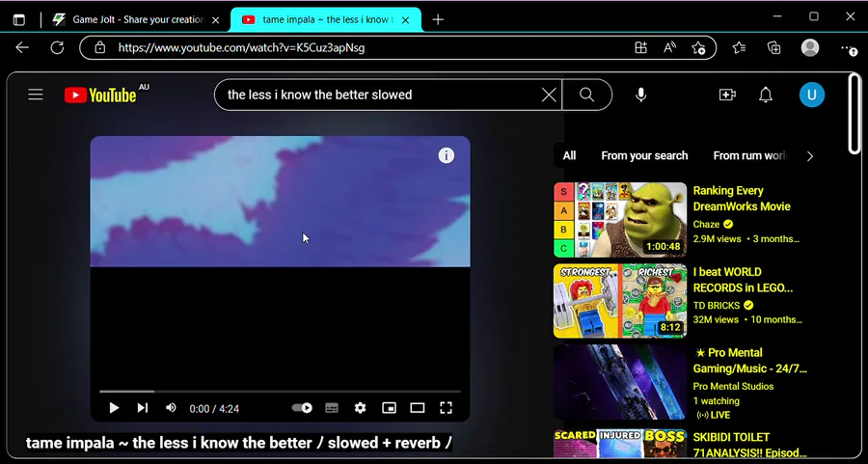This screenshot has height=464, width=868.
Task: Open Pro Mental Gaming/Music stream thumbnail
Action: [620, 382]
